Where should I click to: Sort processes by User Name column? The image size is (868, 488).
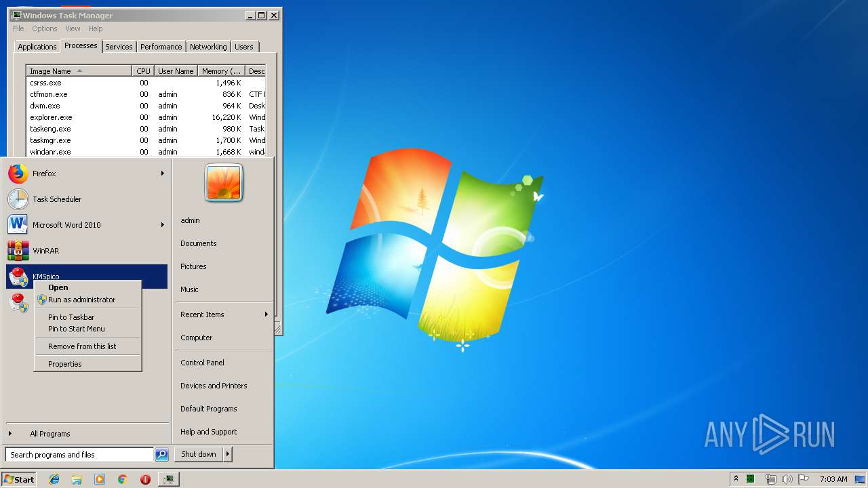point(176,70)
